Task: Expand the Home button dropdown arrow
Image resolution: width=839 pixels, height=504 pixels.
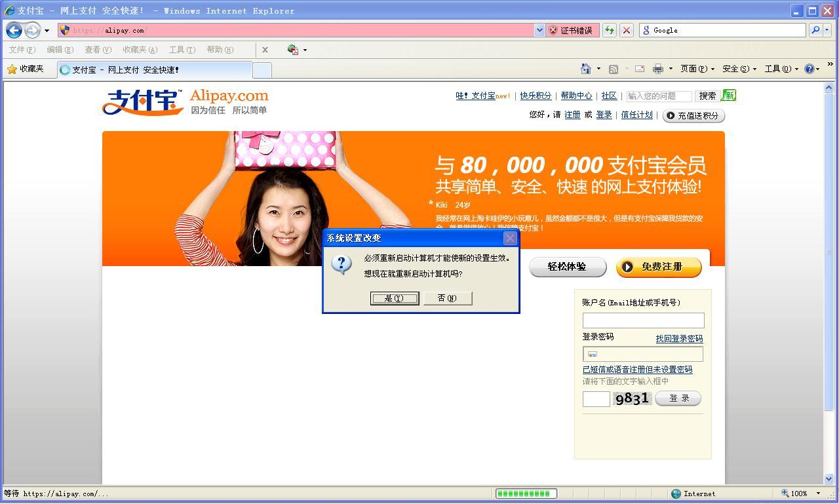Action: pyautogui.click(x=598, y=69)
